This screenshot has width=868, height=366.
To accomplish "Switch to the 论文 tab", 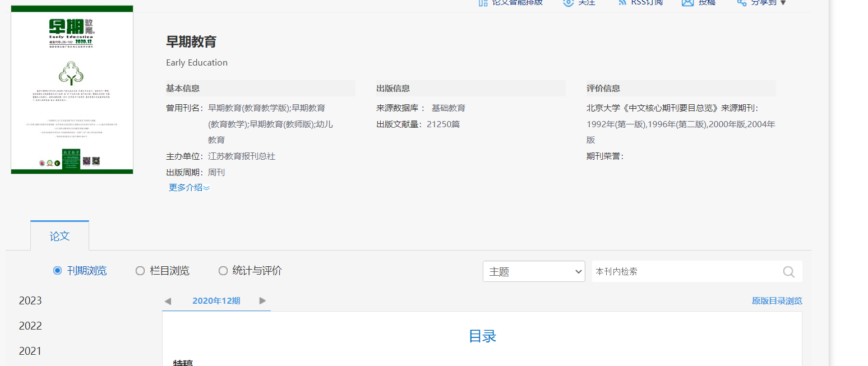I will pyautogui.click(x=59, y=236).
